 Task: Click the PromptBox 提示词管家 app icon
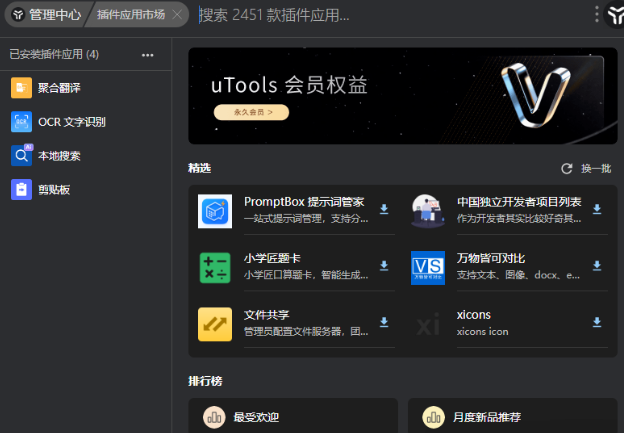215,211
